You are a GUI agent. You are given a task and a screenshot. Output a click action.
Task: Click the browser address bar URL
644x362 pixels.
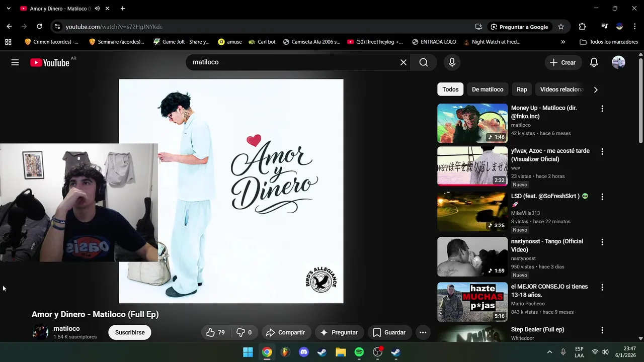pyautogui.click(x=114, y=27)
